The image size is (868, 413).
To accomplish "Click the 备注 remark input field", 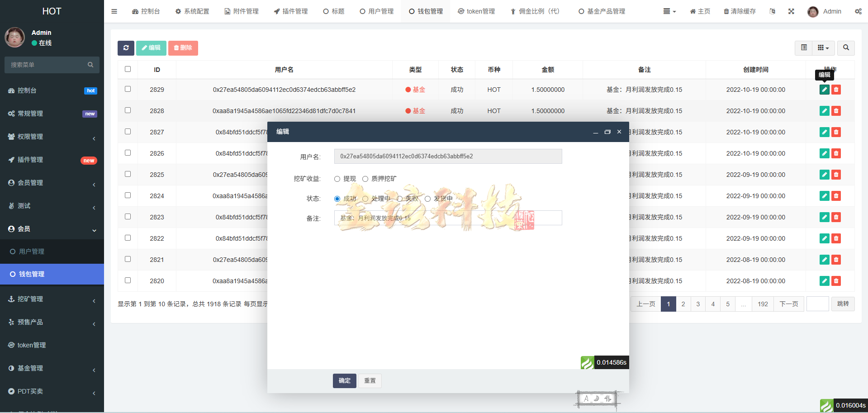I will coord(448,218).
